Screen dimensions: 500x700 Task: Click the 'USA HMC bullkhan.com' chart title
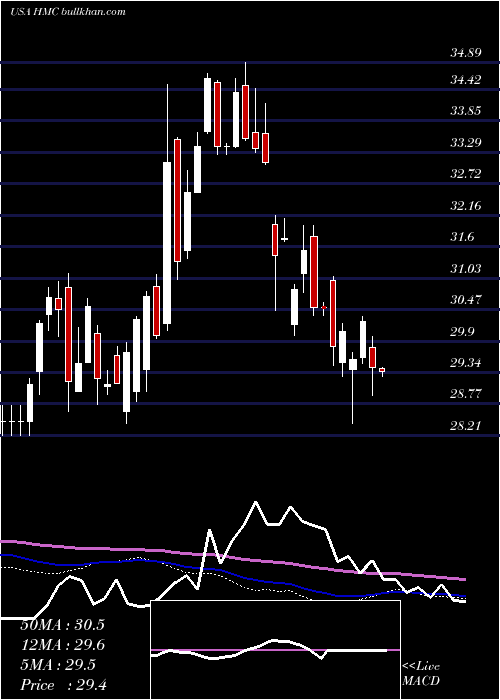67,12
